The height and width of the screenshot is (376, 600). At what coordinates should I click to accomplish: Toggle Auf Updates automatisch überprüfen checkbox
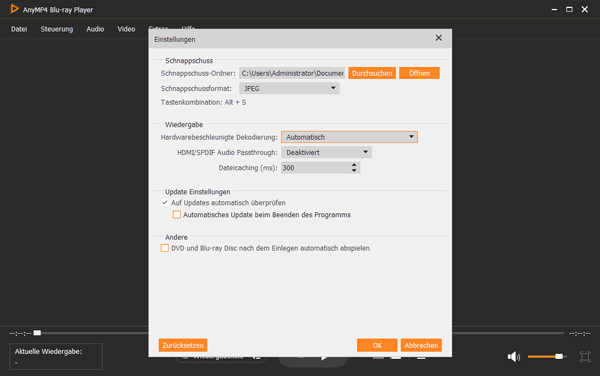[165, 203]
